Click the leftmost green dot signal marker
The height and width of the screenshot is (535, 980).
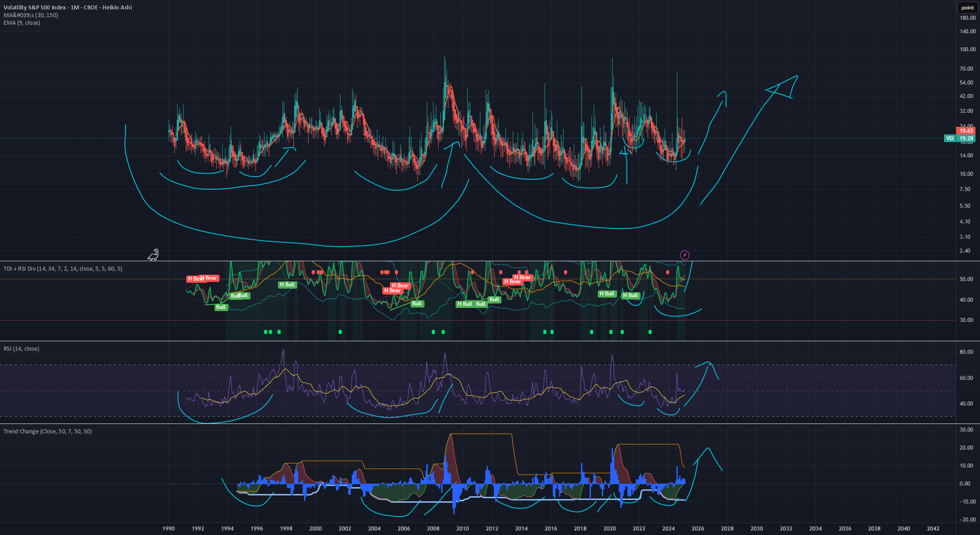coord(265,332)
